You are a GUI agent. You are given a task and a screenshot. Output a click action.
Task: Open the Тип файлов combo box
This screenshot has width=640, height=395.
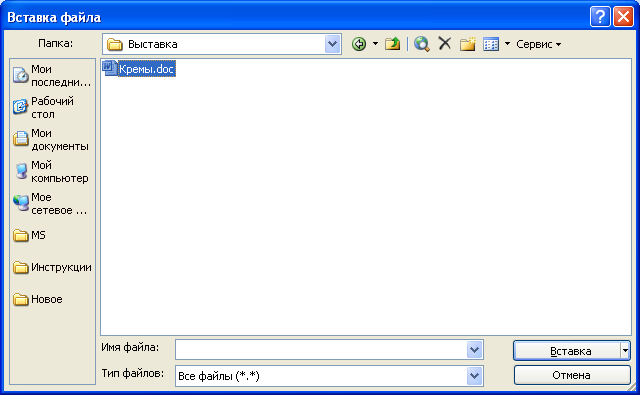[x=329, y=376]
